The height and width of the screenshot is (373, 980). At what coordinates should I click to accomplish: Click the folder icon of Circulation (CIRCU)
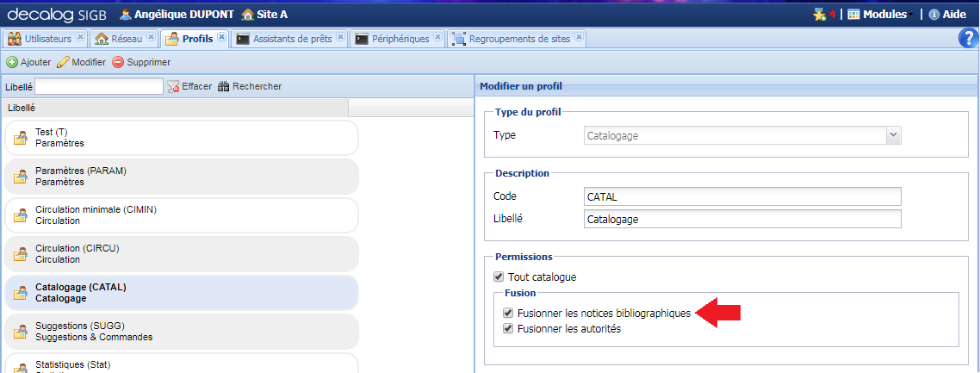22,254
